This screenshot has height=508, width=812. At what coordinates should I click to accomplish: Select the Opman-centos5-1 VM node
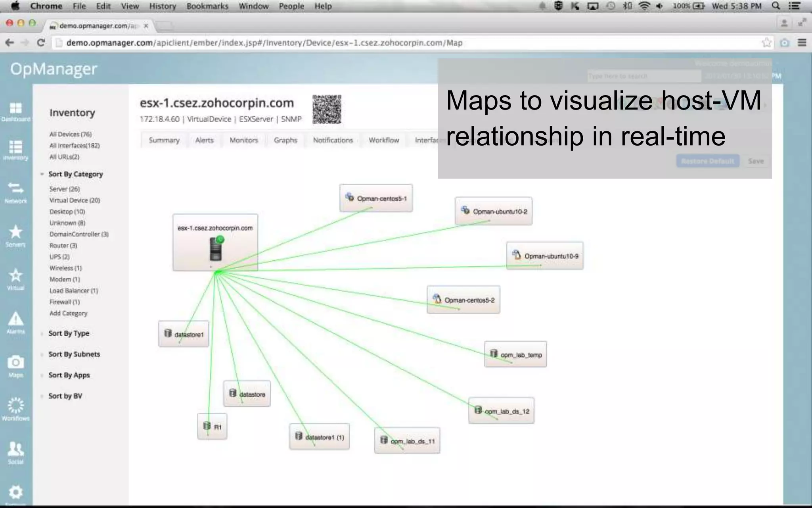tap(376, 198)
